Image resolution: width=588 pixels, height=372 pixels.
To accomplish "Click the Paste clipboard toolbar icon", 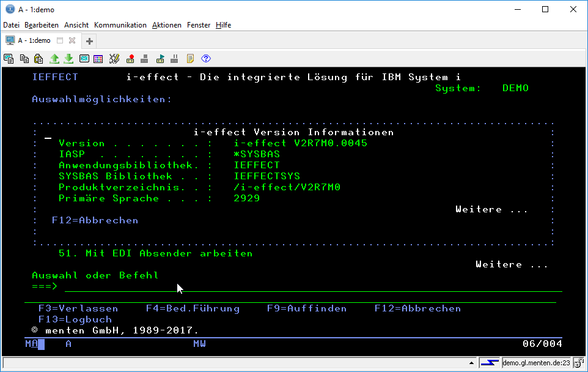I will coord(39,59).
